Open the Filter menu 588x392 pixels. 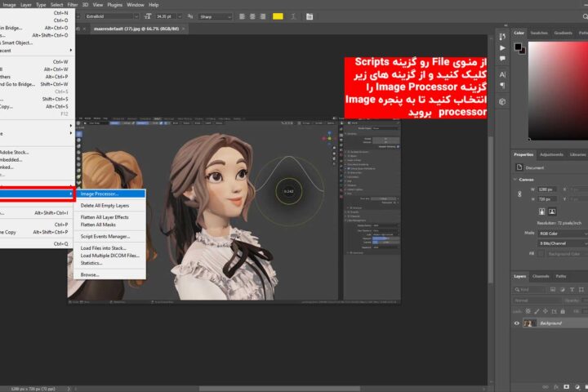coord(73,5)
